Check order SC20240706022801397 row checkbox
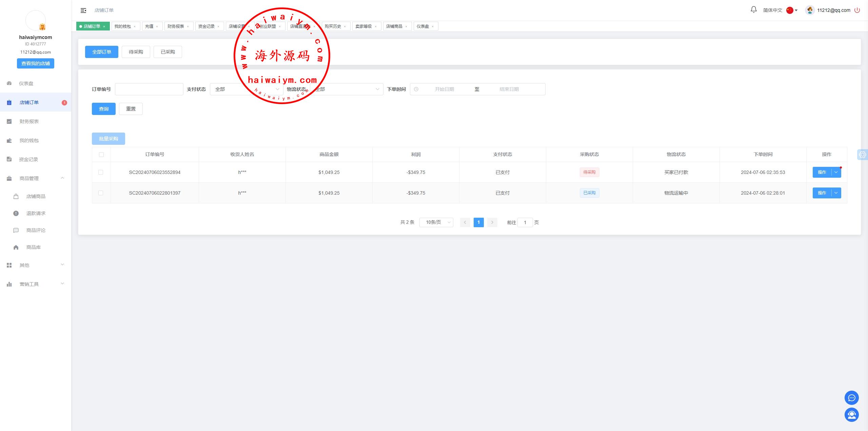The width and height of the screenshot is (868, 431). point(101,193)
